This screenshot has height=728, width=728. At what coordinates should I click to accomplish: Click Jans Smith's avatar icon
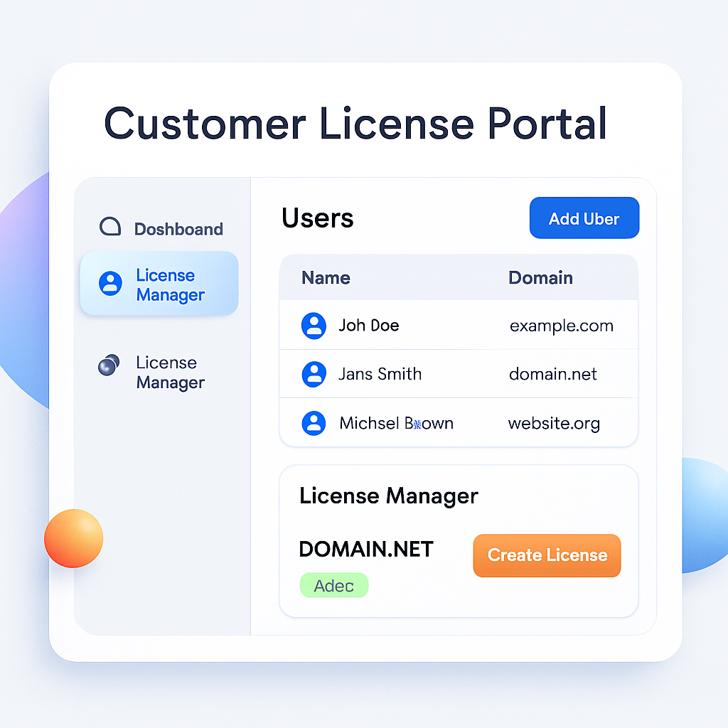click(x=314, y=374)
